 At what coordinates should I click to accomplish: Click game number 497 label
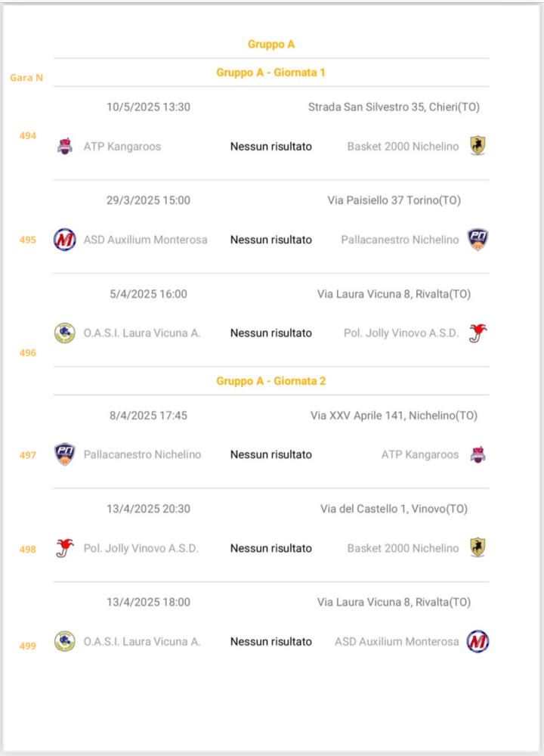(x=27, y=455)
